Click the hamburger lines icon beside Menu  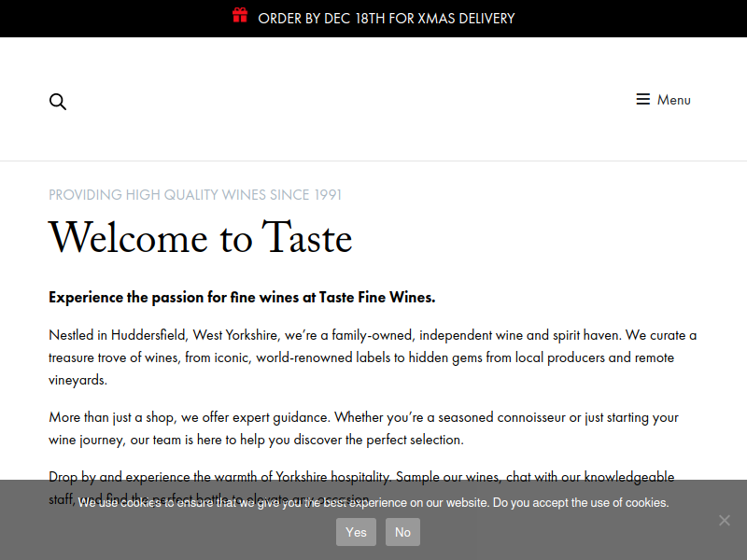(x=642, y=99)
